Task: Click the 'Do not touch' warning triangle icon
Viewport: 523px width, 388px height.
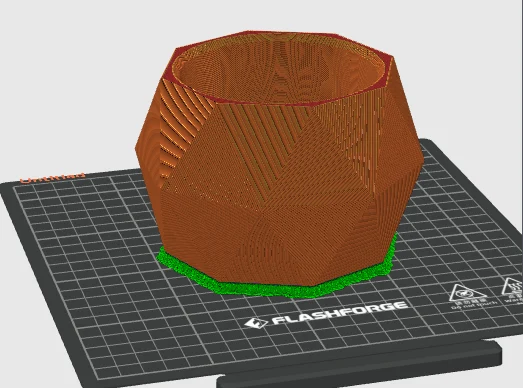Action: [x=467, y=293]
